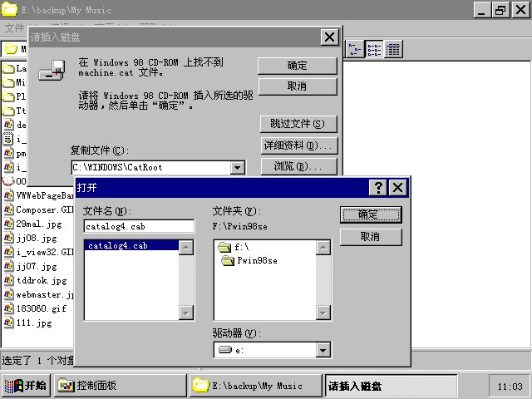Select 183060.gif file name in My Music

click(42, 308)
